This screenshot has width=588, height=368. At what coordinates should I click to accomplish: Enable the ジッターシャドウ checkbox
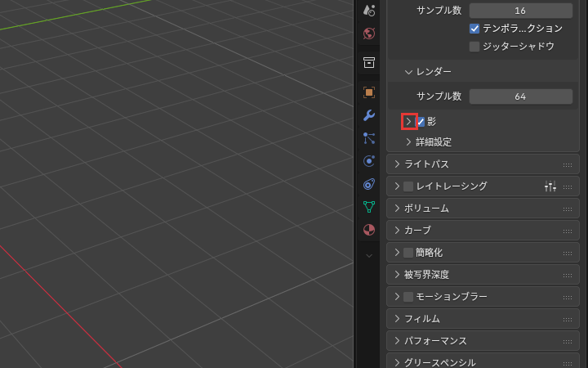(474, 47)
